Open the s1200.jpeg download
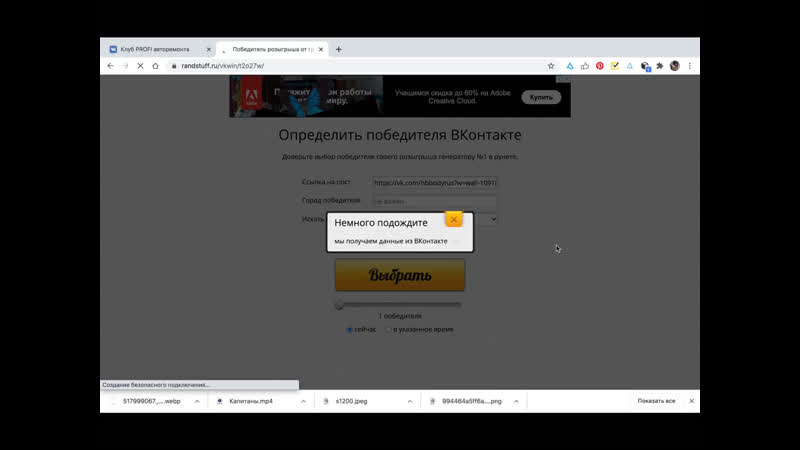Viewport: 800px width, 450px height. click(x=352, y=402)
